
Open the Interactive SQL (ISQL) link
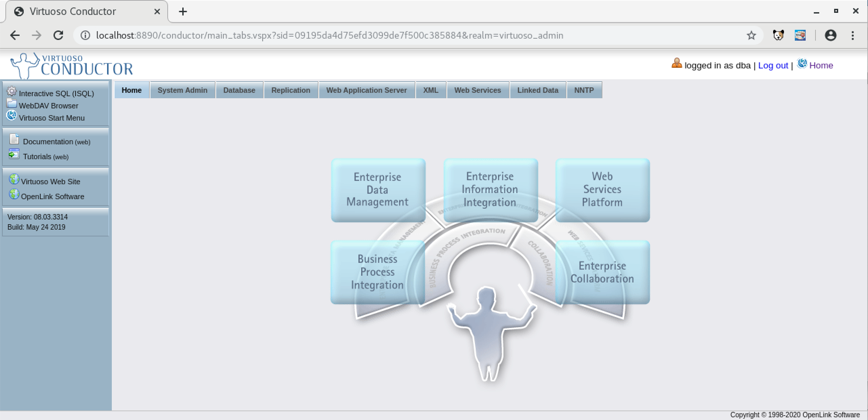[x=57, y=93]
